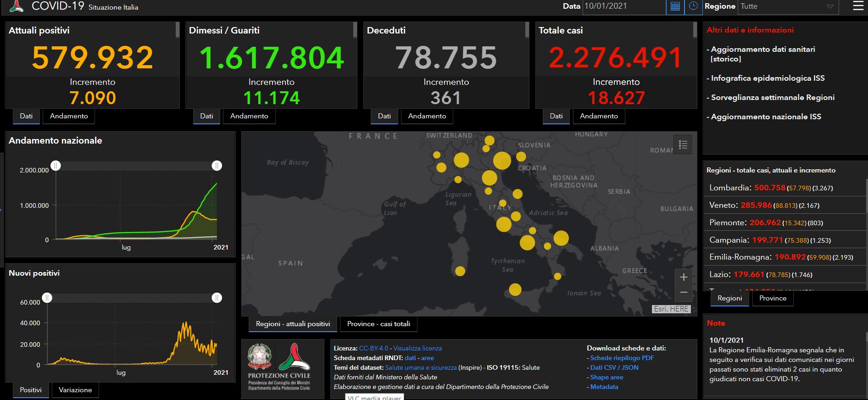Click the clock time icon beside date
The image size is (868, 400).
click(693, 6)
